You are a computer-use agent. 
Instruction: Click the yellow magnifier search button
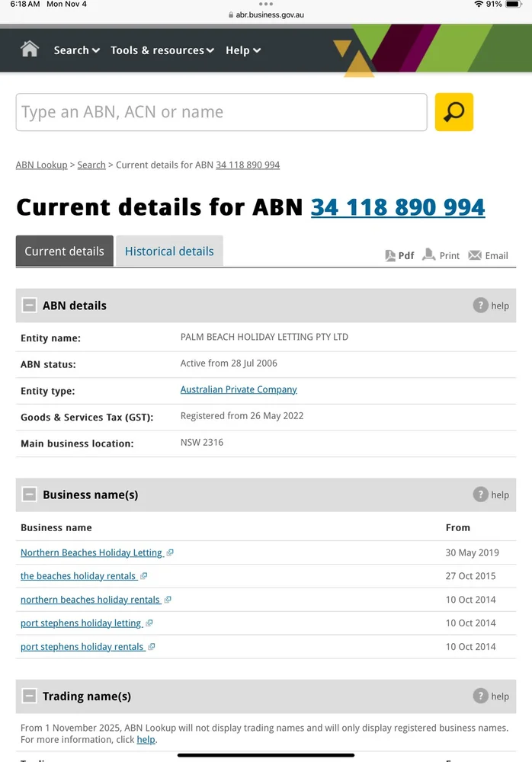click(453, 112)
